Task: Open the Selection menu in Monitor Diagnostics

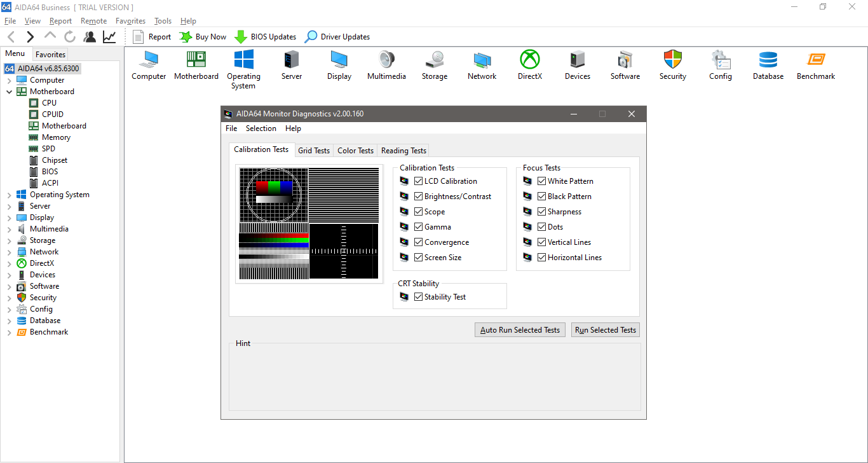Action: coord(261,128)
